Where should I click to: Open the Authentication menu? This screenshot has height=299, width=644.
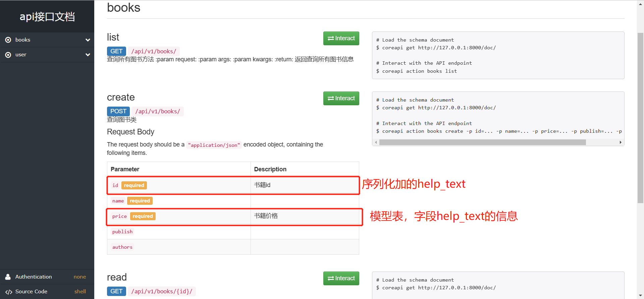tap(47, 277)
